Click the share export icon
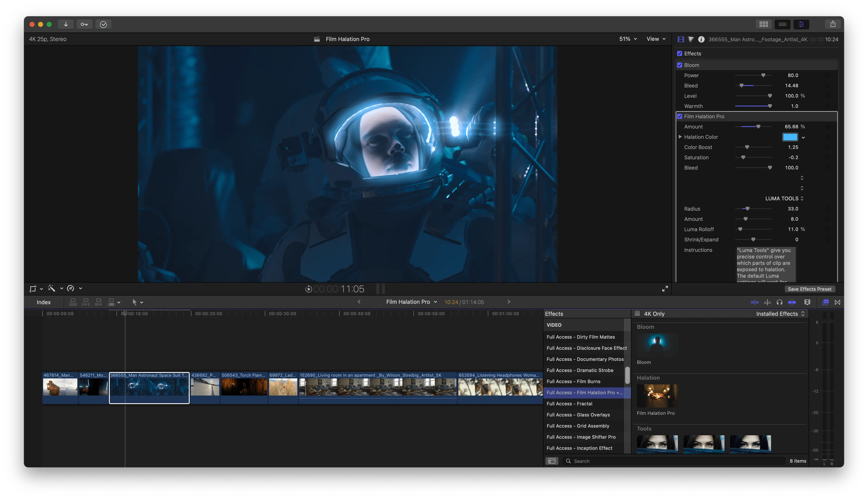This screenshot has height=499, width=868. (x=833, y=24)
